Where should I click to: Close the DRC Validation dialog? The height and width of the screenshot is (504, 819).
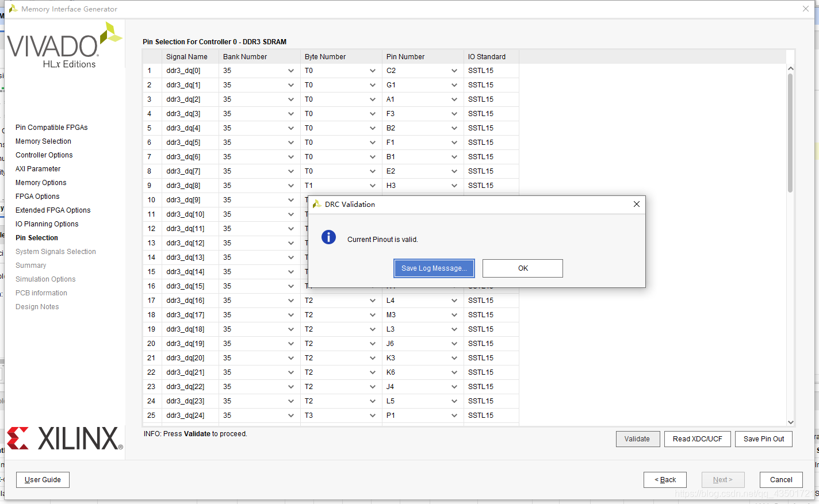637,204
